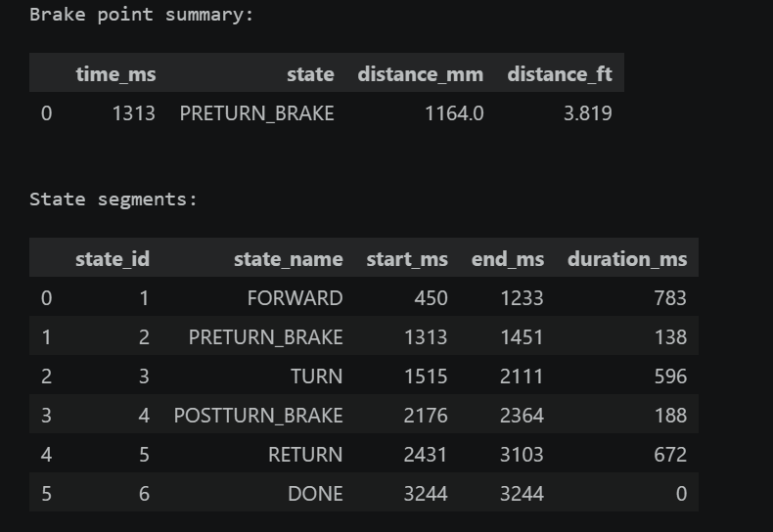Select the FORWARD state name cell
Image resolution: width=773 pixels, height=532 pixels.
point(295,298)
